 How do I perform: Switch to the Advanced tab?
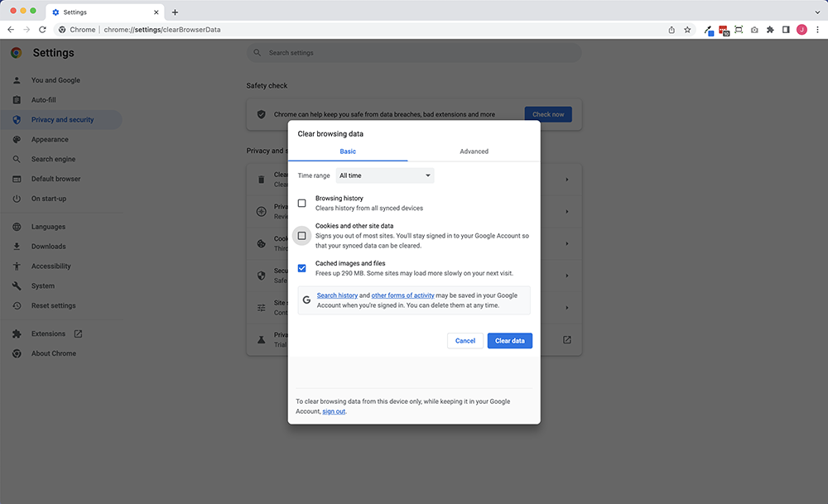tap(474, 151)
